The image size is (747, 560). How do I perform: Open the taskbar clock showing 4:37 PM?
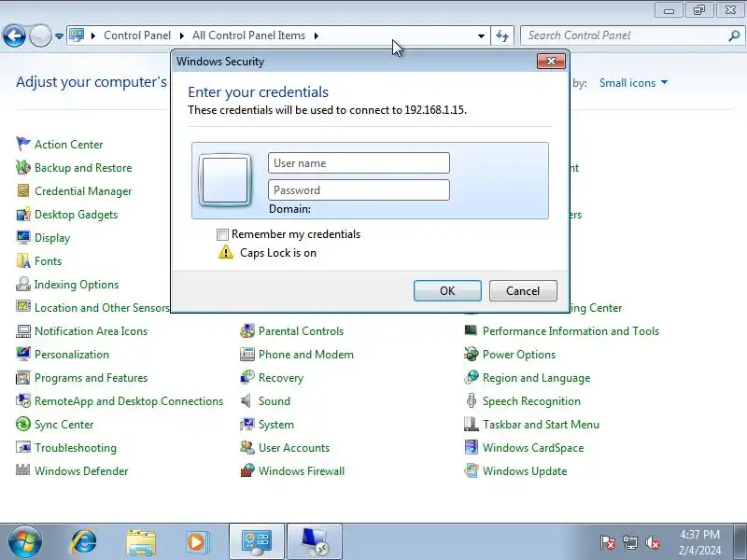pyautogui.click(x=699, y=542)
